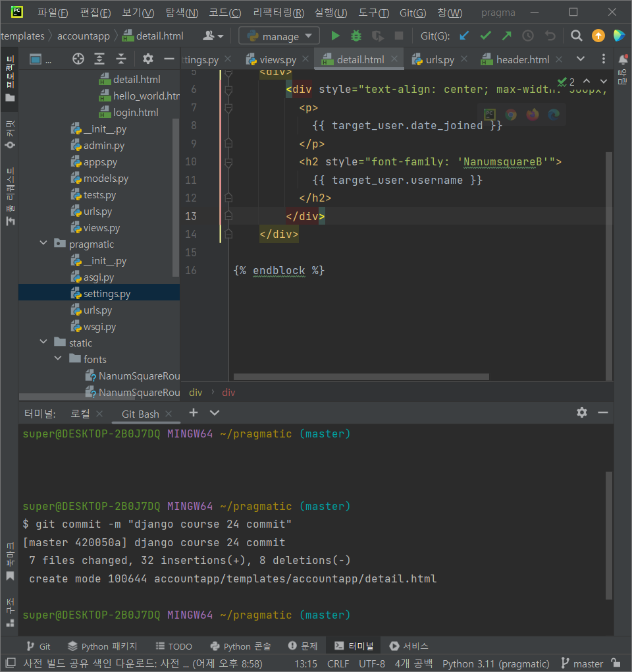The image size is (632, 672).
Task: Collapse the static folder in tree
Action: click(43, 343)
